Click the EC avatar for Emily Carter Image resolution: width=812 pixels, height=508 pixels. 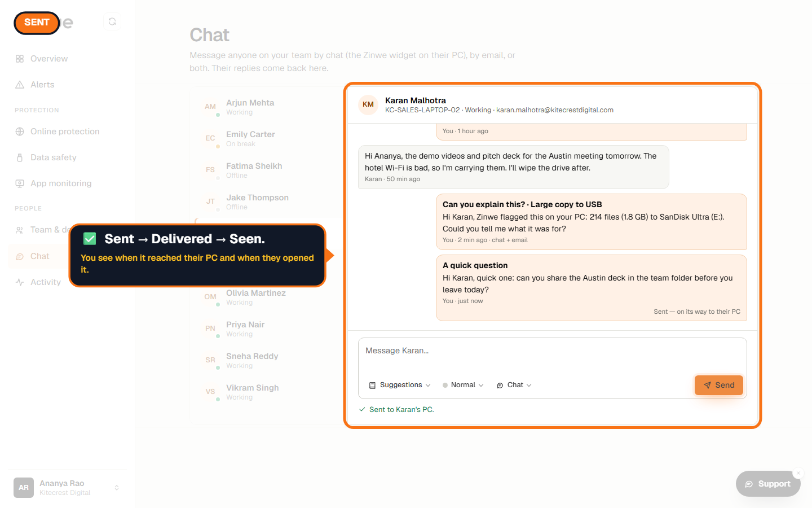point(210,138)
